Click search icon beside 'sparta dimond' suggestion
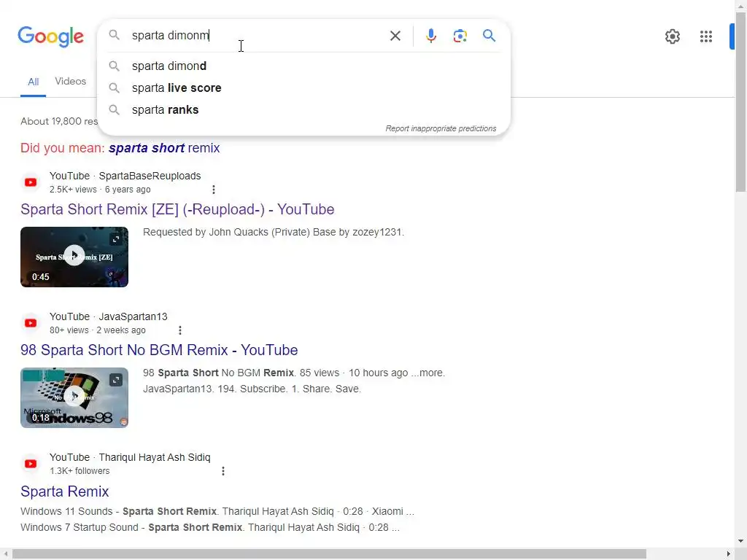Viewport: 747px width, 560px height. pos(114,66)
